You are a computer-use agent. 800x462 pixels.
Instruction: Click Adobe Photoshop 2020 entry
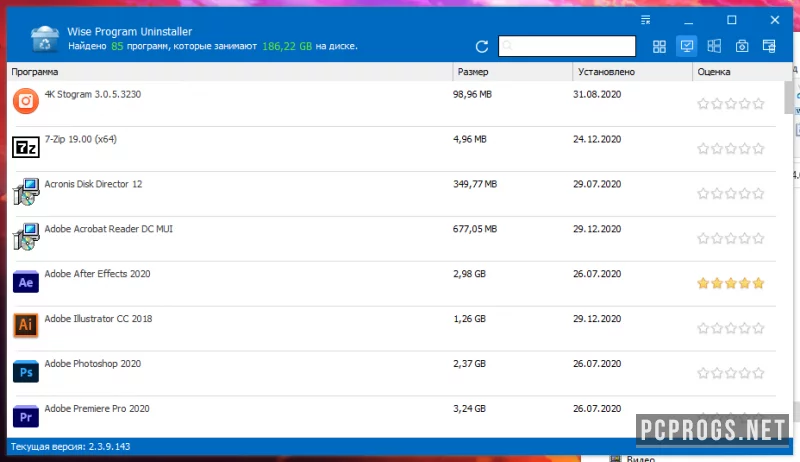[x=92, y=364]
